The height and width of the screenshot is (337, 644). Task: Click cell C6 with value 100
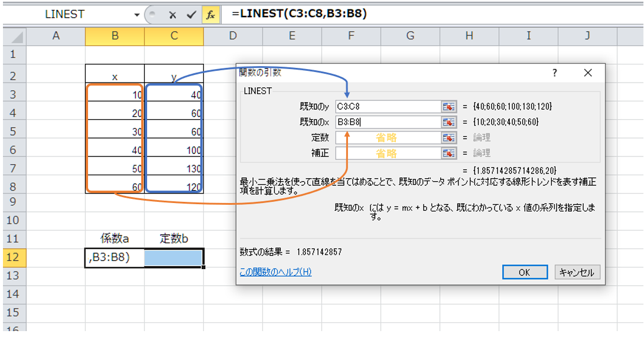pyautogui.click(x=174, y=149)
